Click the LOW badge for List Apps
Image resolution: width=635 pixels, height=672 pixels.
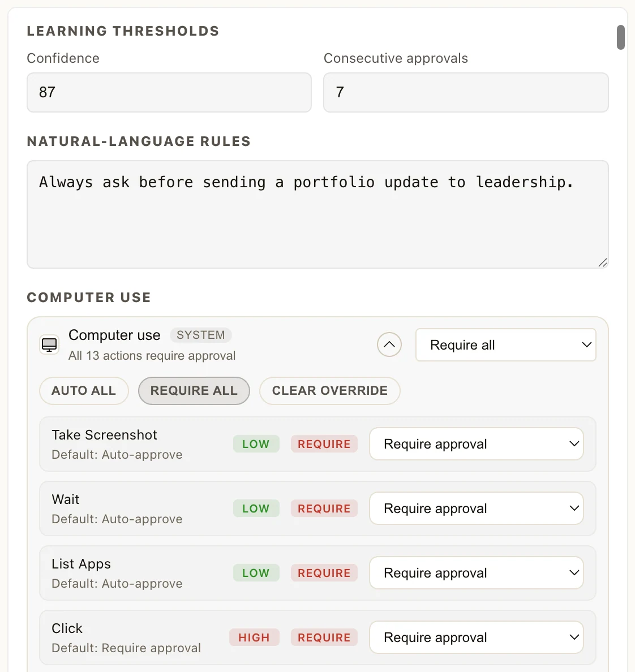pos(256,573)
